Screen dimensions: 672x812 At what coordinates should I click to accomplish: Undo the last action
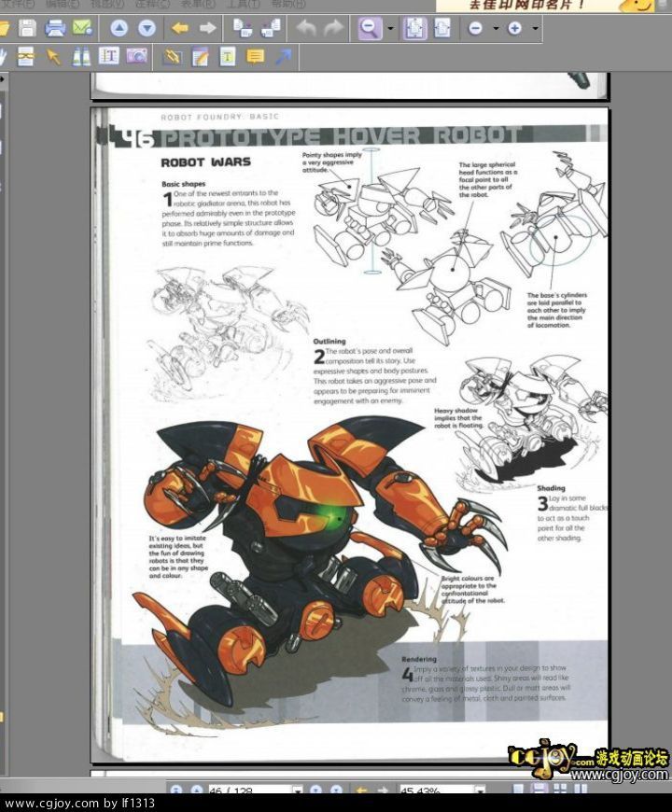(306, 28)
